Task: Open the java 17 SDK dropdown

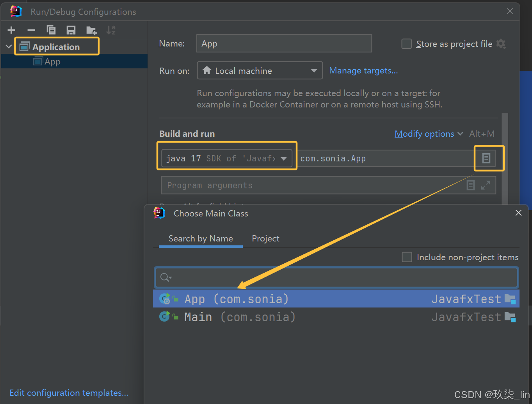Action: coord(227,158)
